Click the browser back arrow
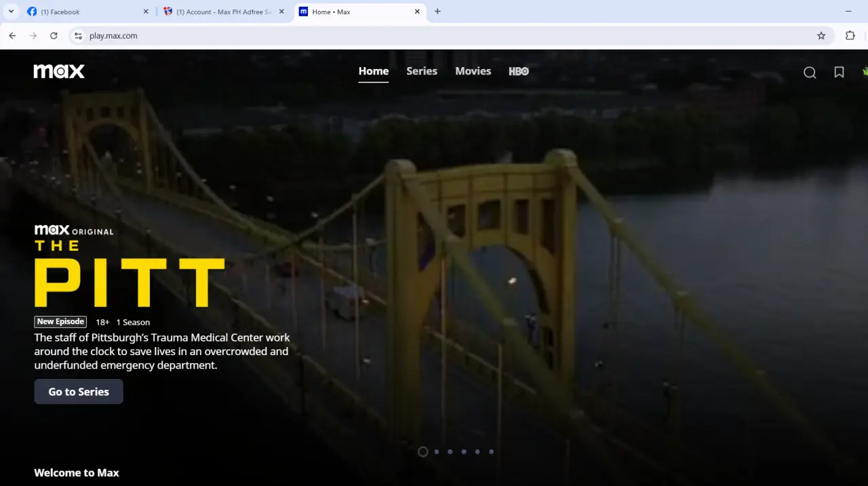 click(12, 36)
